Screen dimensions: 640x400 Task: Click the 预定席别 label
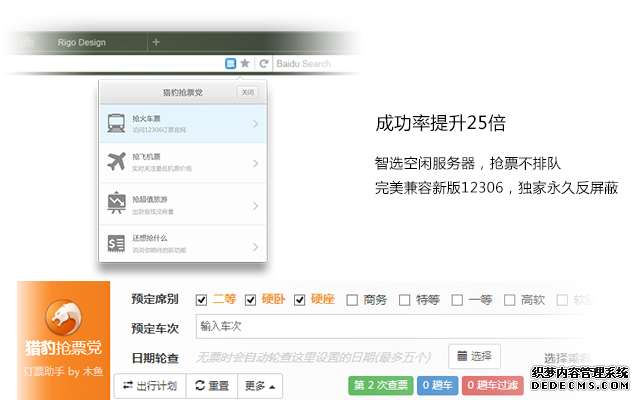click(155, 299)
